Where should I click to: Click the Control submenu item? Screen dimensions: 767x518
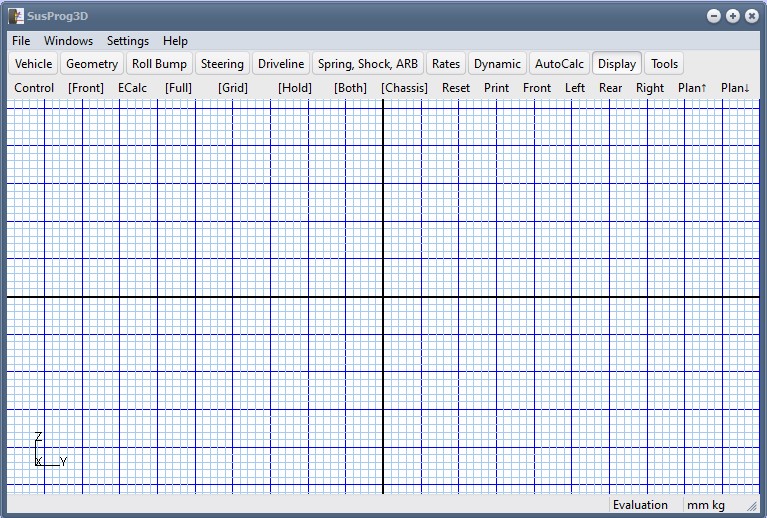pyautogui.click(x=34, y=88)
